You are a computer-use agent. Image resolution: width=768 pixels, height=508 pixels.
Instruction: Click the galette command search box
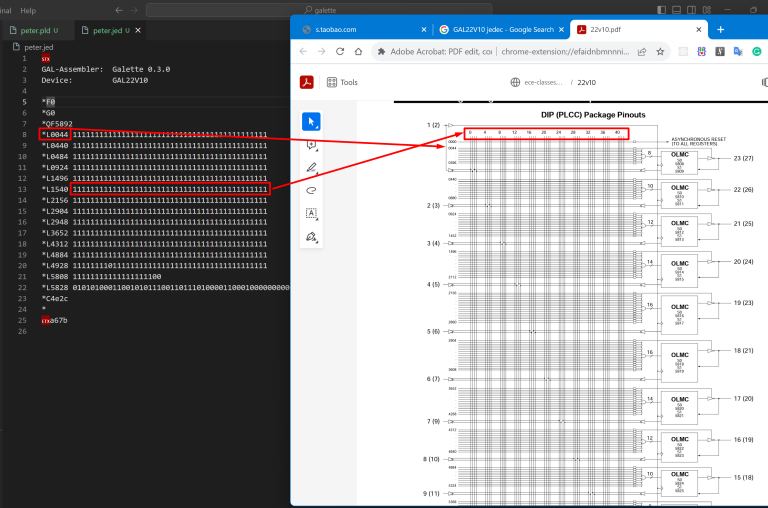(319, 10)
